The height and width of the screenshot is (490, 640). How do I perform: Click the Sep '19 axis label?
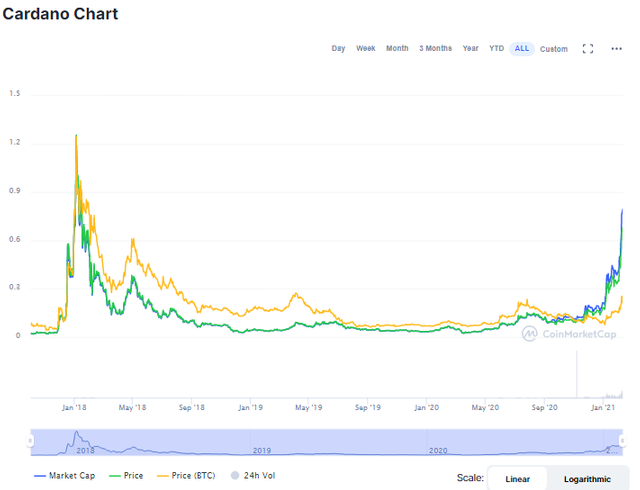pos(368,408)
